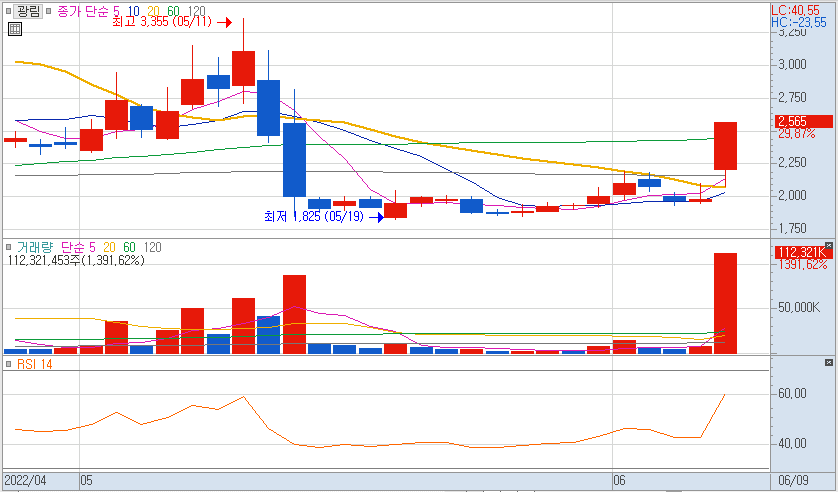This screenshot has width=838, height=492.
Task: Click the current price tag 2,565
Action: point(803,121)
